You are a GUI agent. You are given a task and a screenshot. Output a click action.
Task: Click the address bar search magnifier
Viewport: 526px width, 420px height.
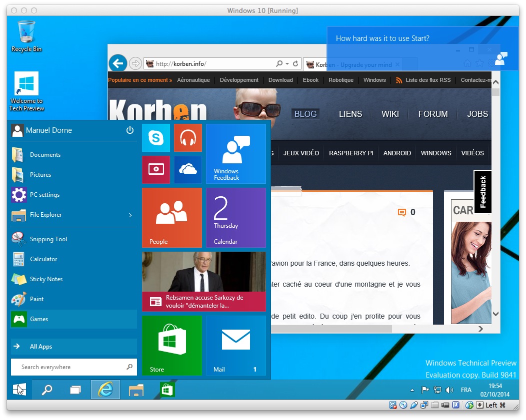[279, 63]
